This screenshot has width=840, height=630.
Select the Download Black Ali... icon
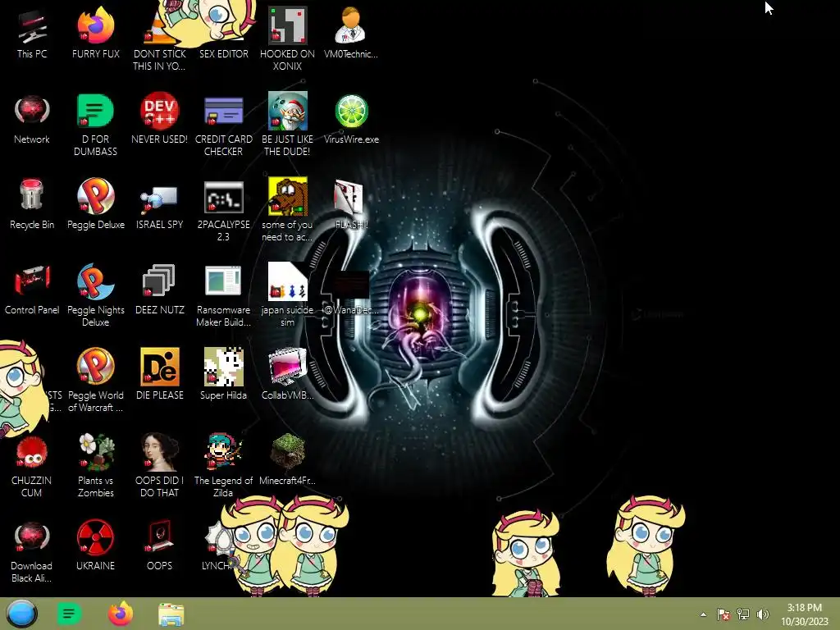coord(32,551)
